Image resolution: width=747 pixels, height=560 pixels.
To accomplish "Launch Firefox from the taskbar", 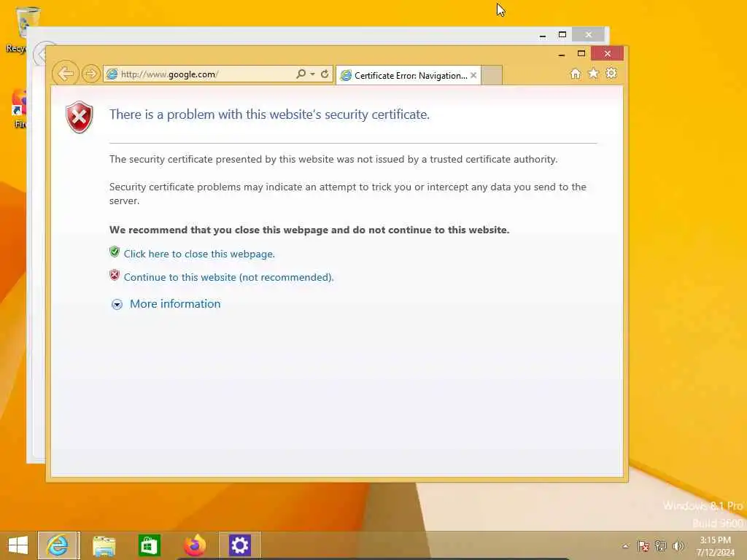I will click(195, 545).
